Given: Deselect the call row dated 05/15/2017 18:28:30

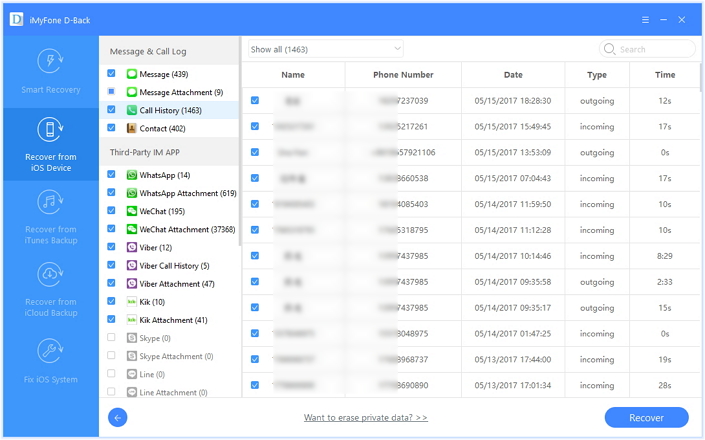Looking at the screenshot, I should [x=255, y=100].
